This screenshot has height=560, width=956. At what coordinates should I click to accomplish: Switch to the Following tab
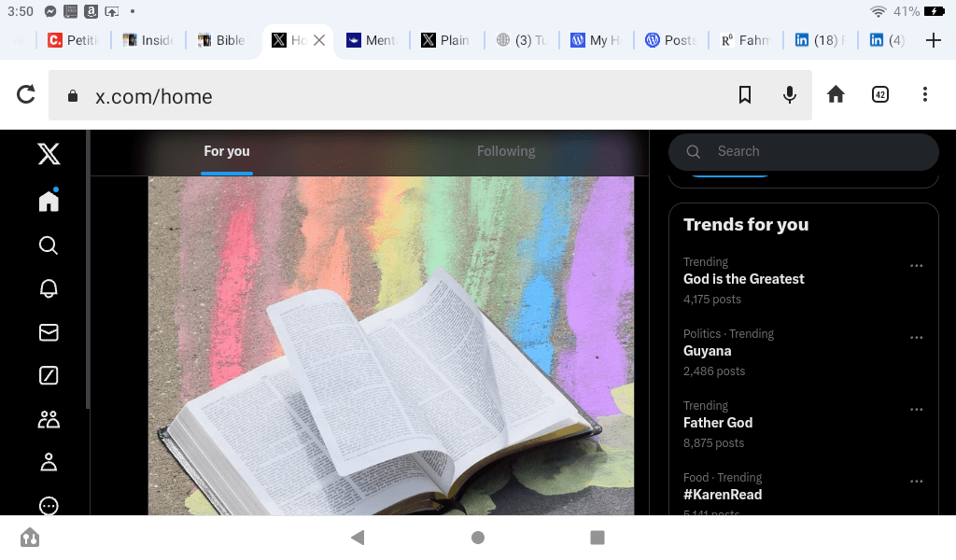(506, 151)
